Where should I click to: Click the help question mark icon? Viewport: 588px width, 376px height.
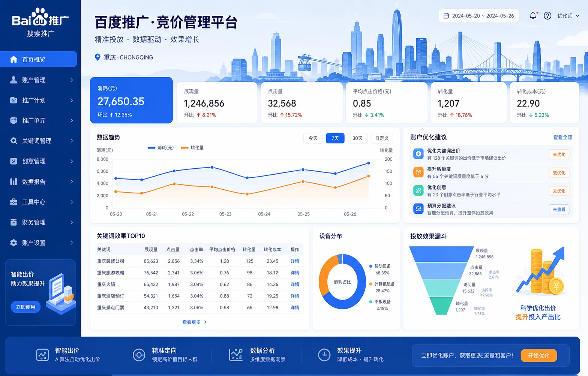[x=547, y=16]
